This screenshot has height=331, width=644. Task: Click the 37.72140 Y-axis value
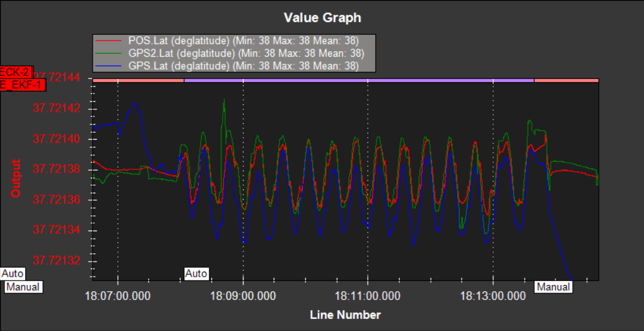pyautogui.click(x=56, y=139)
